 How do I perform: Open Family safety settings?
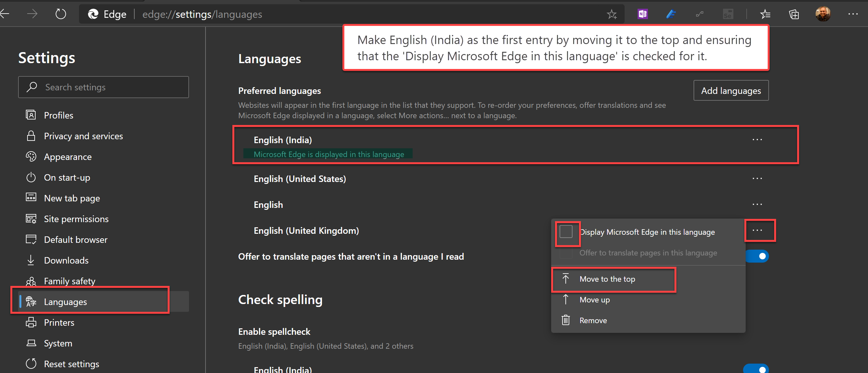[x=104, y=281]
